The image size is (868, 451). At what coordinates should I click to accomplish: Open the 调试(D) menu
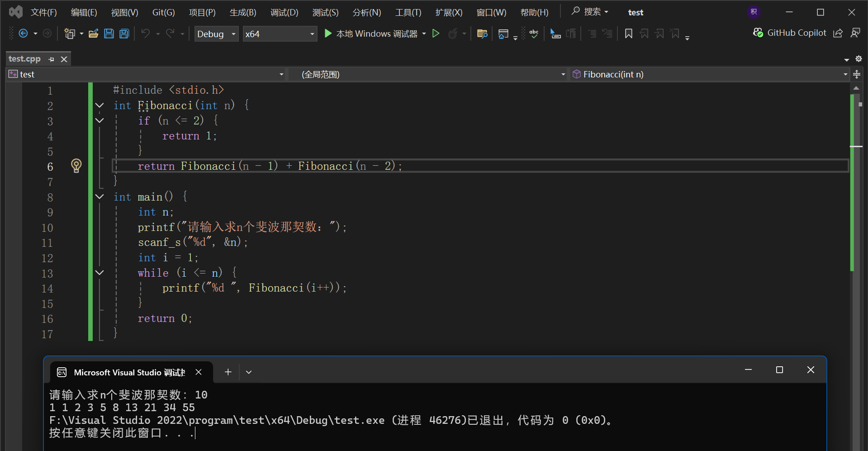(x=285, y=12)
